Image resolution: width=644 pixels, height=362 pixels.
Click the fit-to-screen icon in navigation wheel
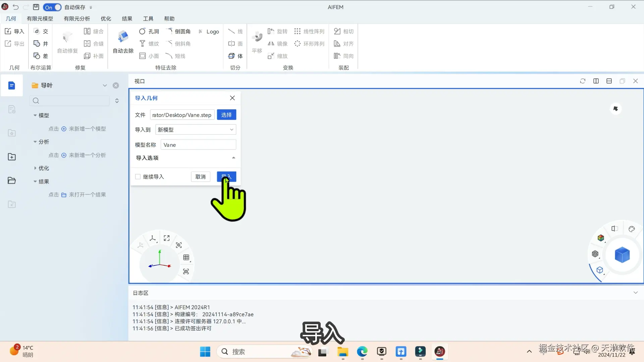point(167,238)
